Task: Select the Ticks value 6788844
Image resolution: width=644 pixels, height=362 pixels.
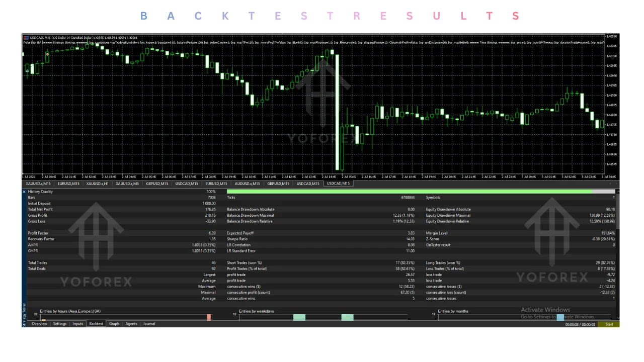Action: pos(408,198)
